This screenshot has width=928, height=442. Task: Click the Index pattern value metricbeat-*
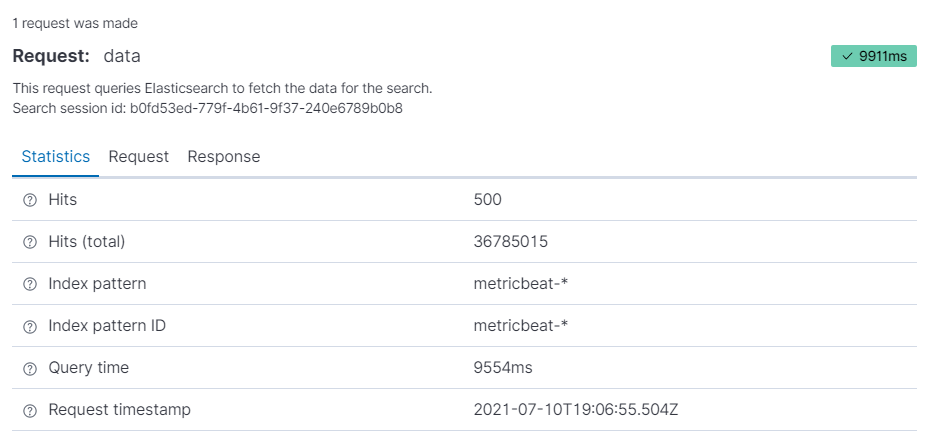pyautogui.click(x=521, y=284)
